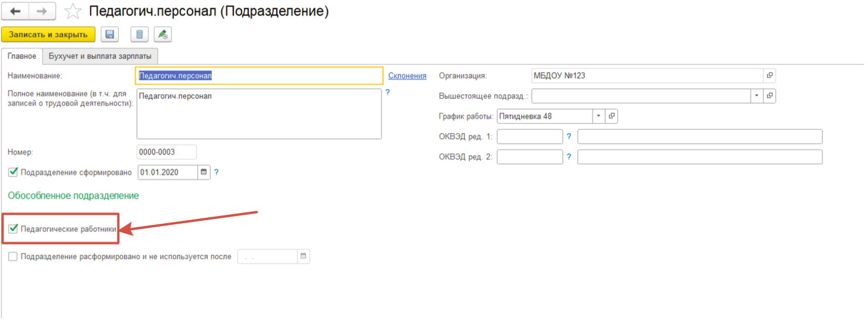Enable the Подразделение расформировано checkbox
Image resolution: width=868 pixels, height=325 pixels.
coord(13,256)
